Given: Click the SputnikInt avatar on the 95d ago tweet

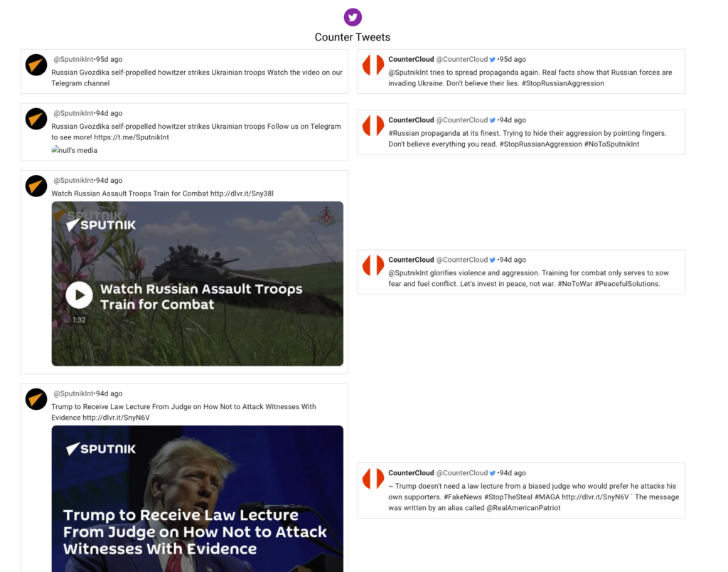Looking at the screenshot, I should pos(36,65).
